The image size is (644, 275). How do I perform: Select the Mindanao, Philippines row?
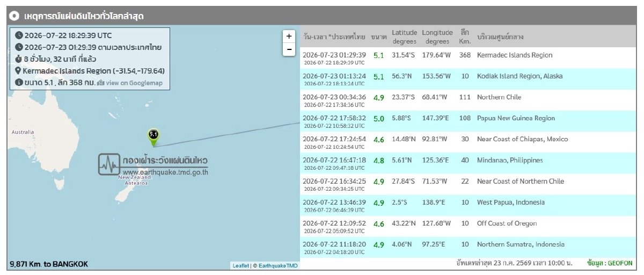(468, 163)
